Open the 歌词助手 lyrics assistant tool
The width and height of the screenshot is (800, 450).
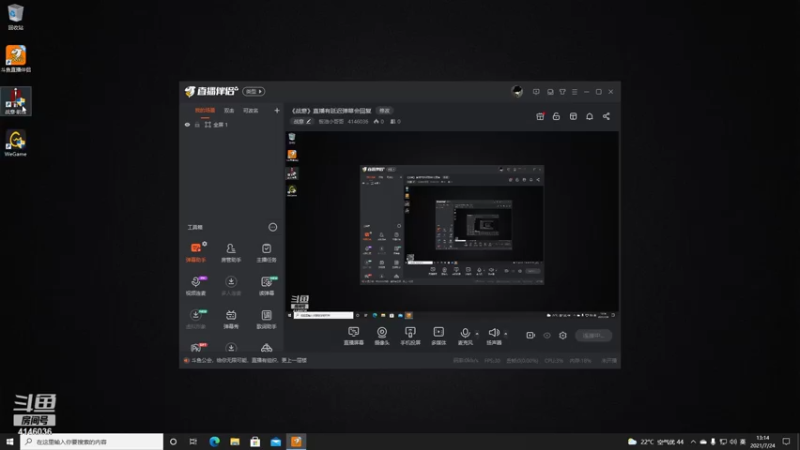click(x=266, y=319)
